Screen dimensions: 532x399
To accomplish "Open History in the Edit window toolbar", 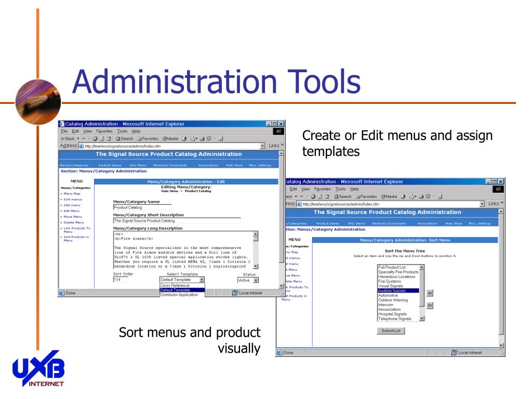I will coord(184,139).
